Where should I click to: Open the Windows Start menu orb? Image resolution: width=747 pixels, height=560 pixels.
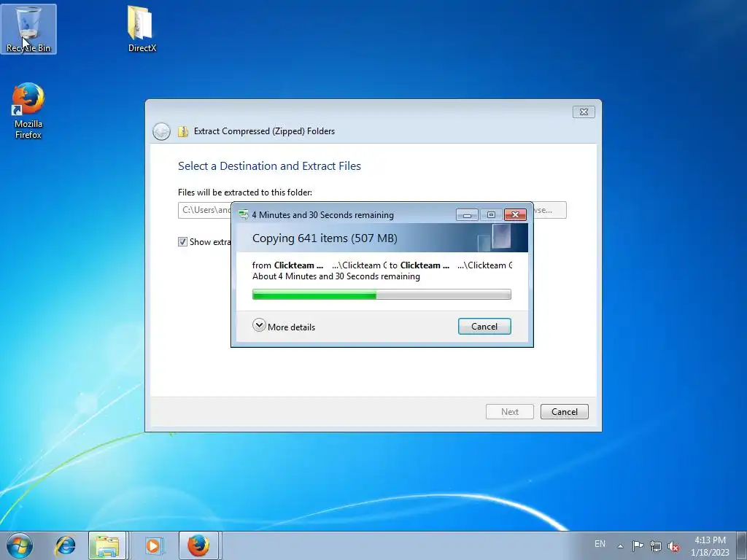20,545
